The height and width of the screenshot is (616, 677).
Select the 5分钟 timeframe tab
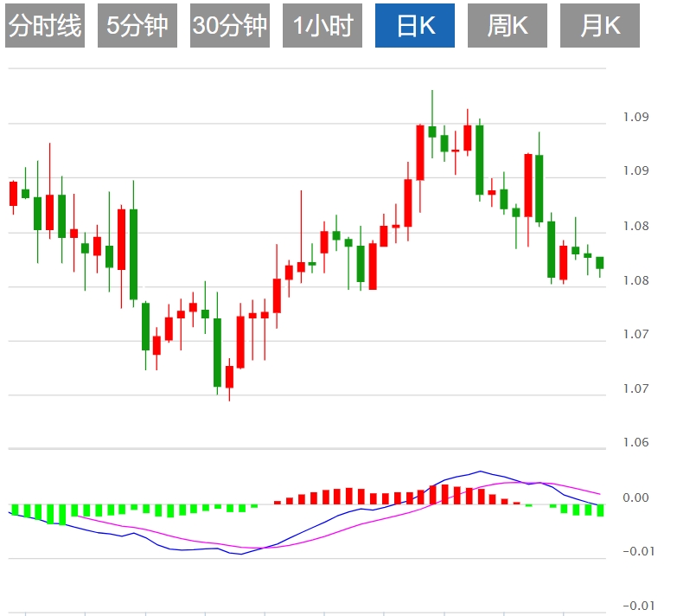point(137,25)
